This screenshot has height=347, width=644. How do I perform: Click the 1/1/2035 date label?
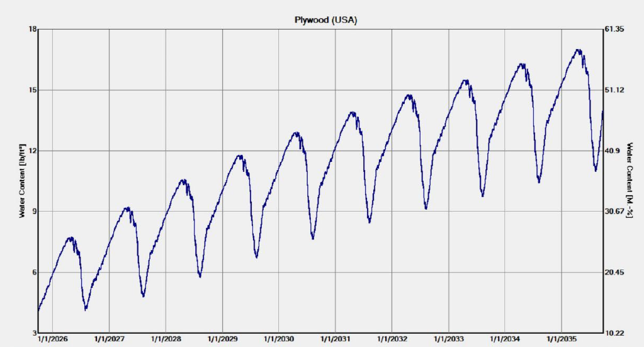click(563, 339)
